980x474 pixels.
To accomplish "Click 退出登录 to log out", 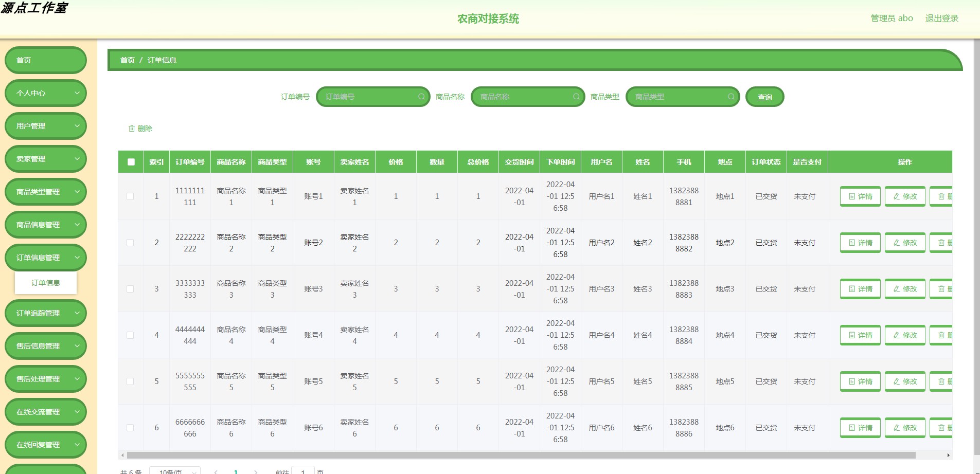I will pyautogui.click(x=943, y=18).
